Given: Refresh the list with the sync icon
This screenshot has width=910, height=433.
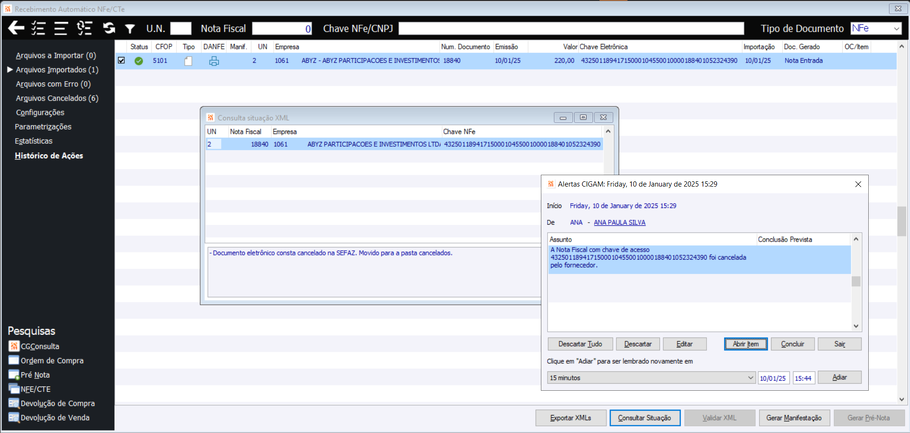Looking at the screenshot, I should [109, 28].
